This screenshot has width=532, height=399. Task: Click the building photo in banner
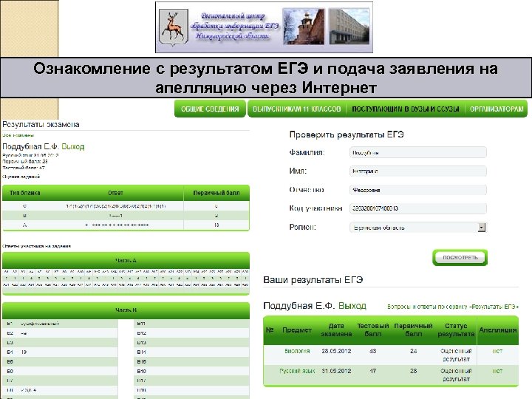point(349,27)
